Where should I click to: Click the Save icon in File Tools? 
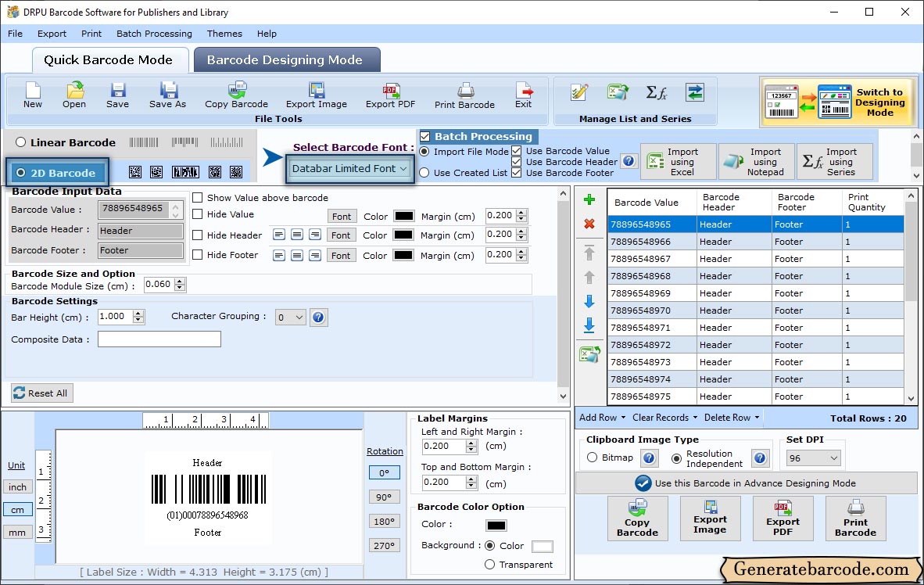point(117,95)
